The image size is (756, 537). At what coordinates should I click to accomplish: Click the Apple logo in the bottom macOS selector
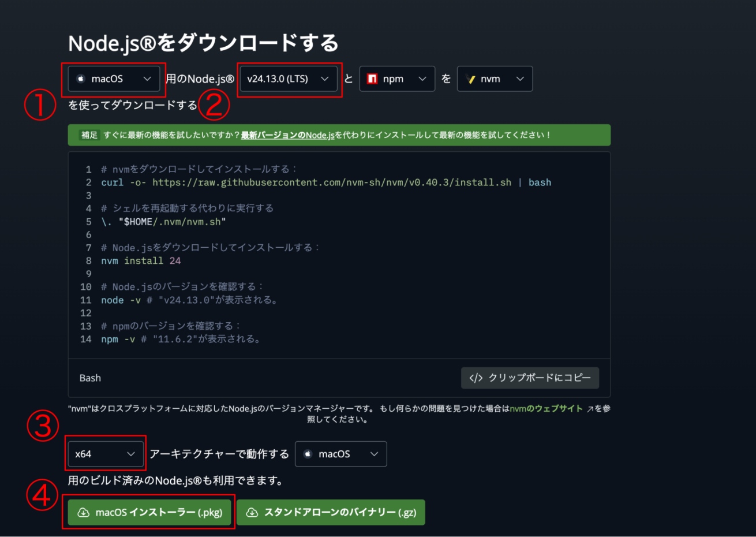coord(308,454)
